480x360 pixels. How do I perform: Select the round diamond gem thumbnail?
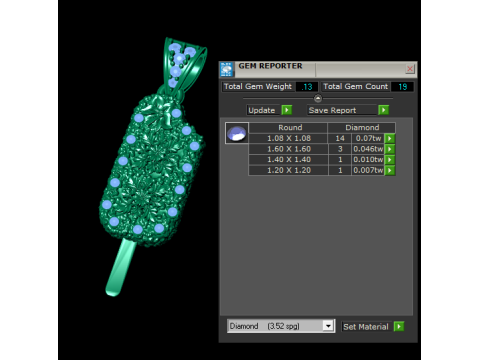pyautogui.click(x=237, y=133)
